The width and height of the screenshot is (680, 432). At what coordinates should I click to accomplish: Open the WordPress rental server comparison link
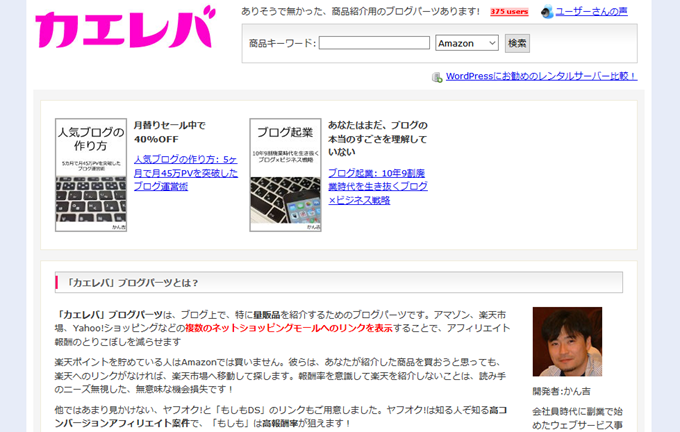point(541,76)
